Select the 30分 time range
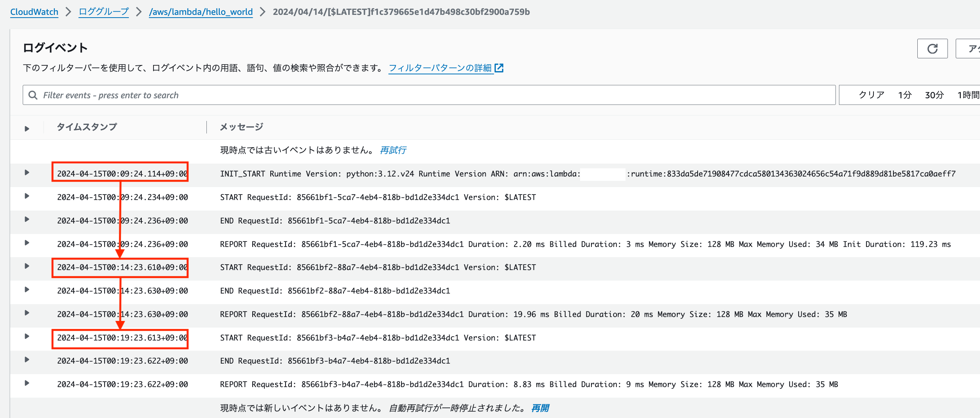980x418 pixels. pyautogui.click(x=935, y=95)
